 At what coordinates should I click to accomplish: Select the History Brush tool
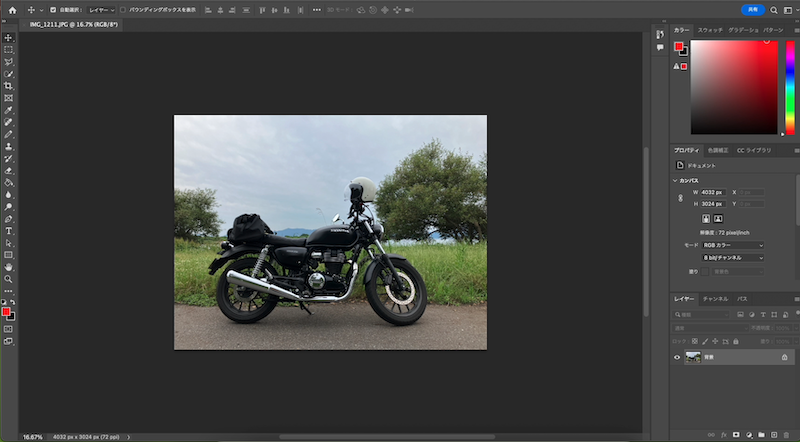click(8, 159)
